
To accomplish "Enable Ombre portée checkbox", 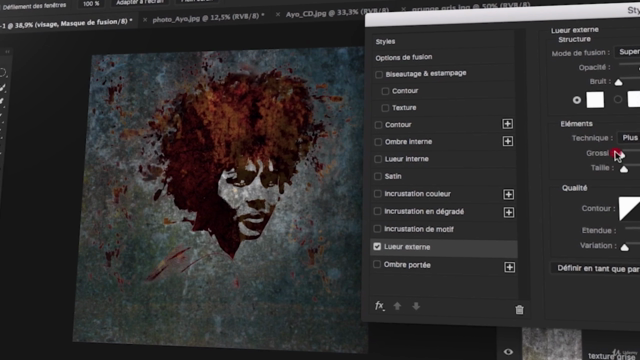I will coord(377,264).
